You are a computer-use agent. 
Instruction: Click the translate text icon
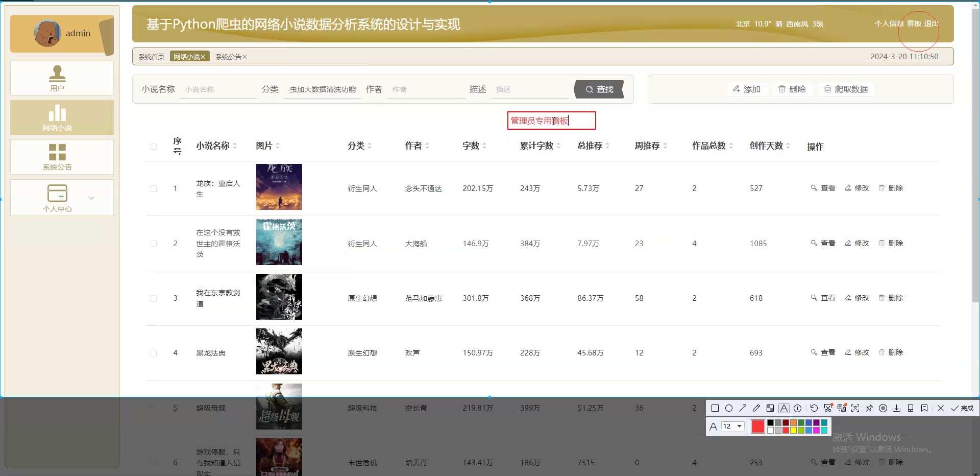point(842,408)
